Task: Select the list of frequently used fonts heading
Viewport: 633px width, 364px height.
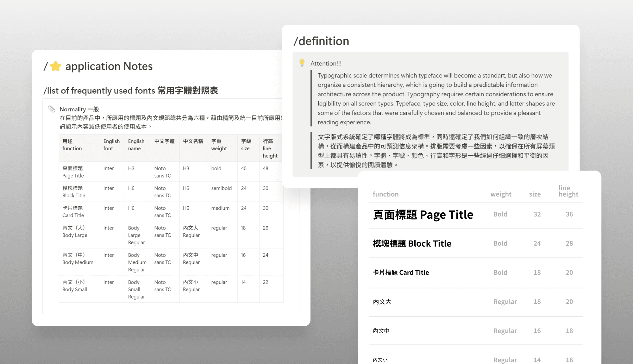Action: tap(131, 91)
